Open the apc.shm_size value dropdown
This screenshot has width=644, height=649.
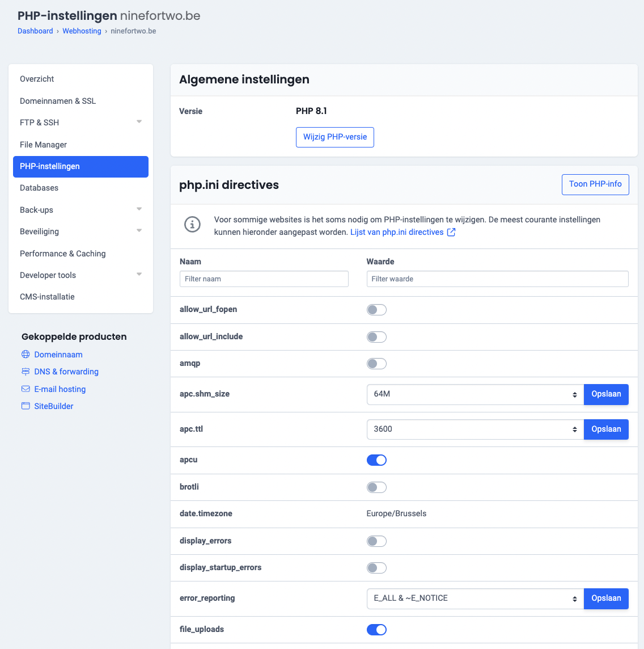475,394
